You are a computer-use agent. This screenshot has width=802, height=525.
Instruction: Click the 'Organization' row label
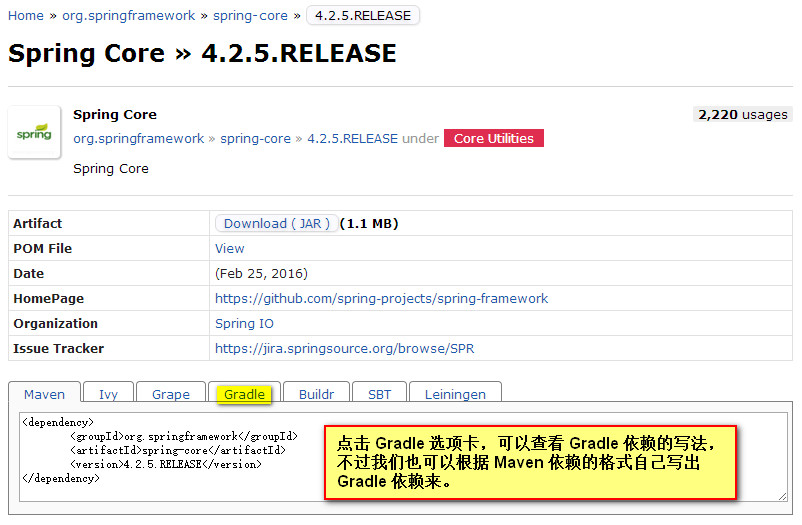point(55,323)
